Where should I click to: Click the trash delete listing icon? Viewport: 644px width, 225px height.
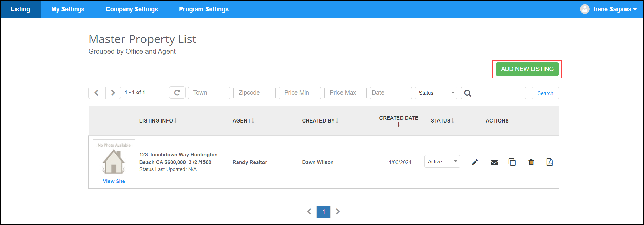[531, 162]
